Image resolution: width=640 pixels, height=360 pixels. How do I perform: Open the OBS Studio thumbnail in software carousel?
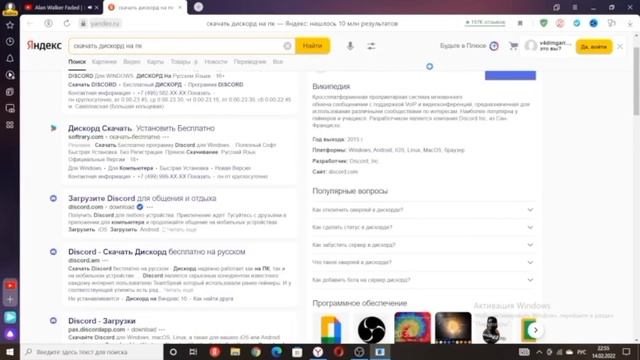[371, 329]
